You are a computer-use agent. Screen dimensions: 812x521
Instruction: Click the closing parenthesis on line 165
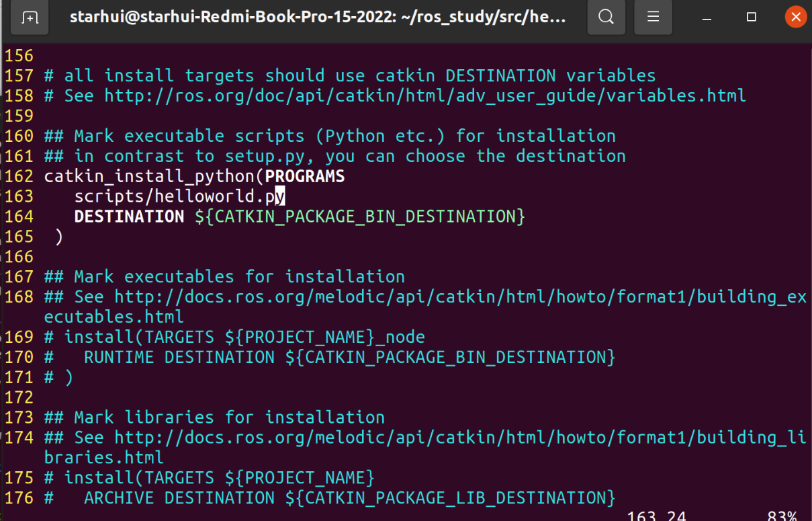tap(59, 237)
